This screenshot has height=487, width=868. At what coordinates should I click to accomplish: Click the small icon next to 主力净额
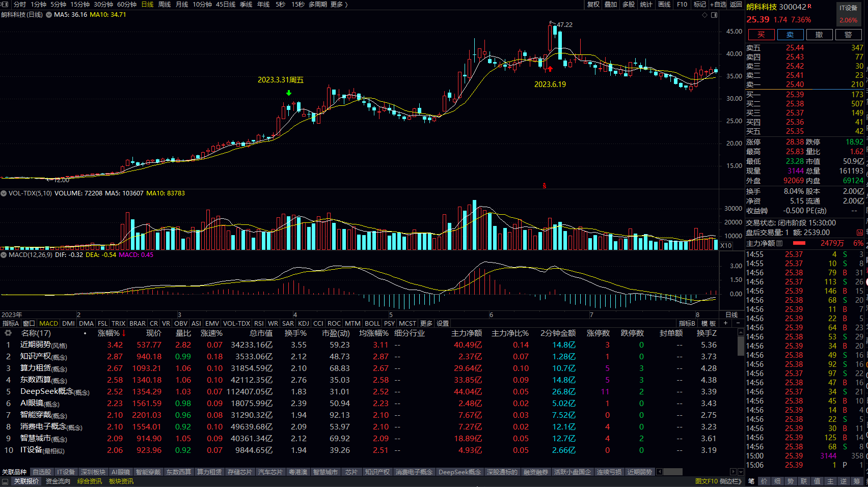tap(779, 243)
